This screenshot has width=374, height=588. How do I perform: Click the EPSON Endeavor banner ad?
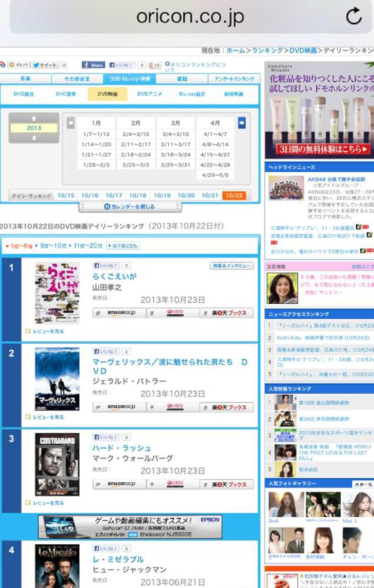[130, 527]
